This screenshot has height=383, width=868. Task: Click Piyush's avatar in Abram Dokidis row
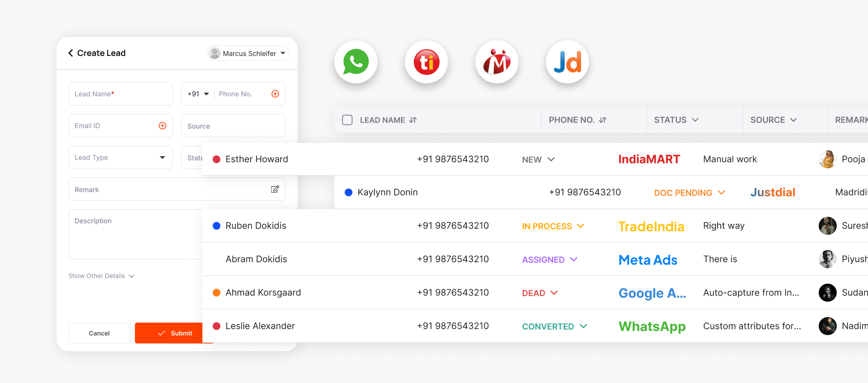coord(828,259)
